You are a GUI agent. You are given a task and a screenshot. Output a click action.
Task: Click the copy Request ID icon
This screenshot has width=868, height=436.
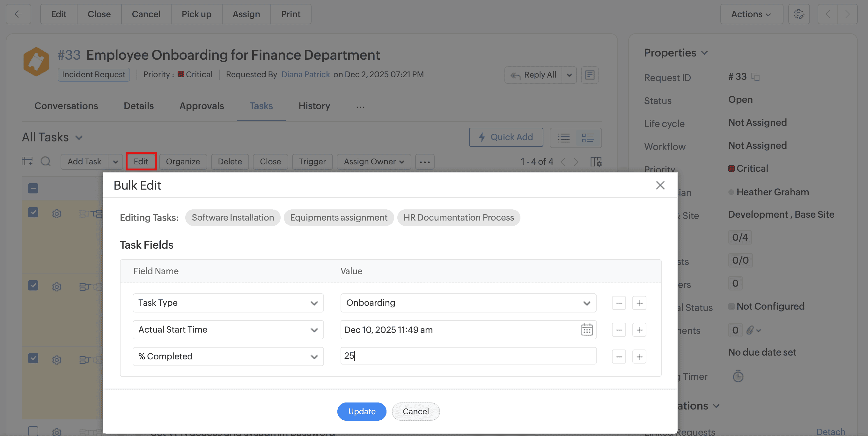[x=756, y=77]
